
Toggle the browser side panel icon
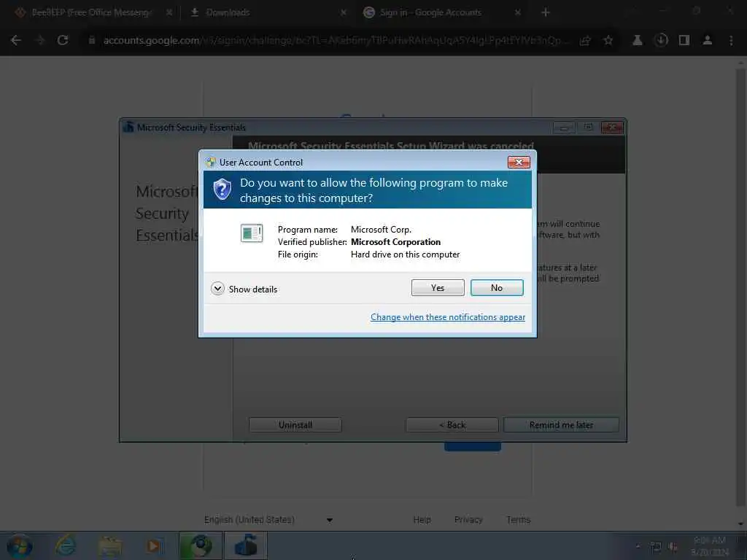point(684,41)
